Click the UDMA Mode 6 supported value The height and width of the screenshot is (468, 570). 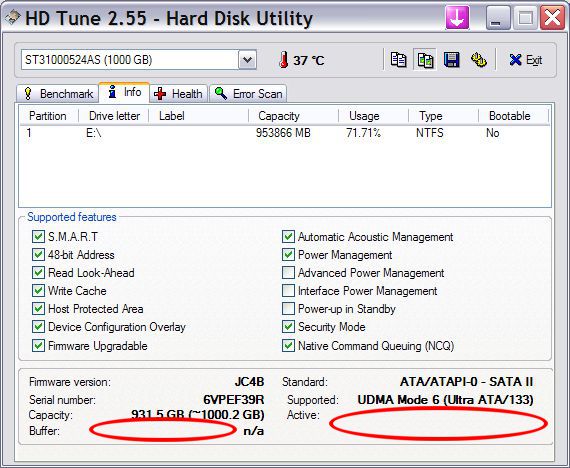[445, 400]
